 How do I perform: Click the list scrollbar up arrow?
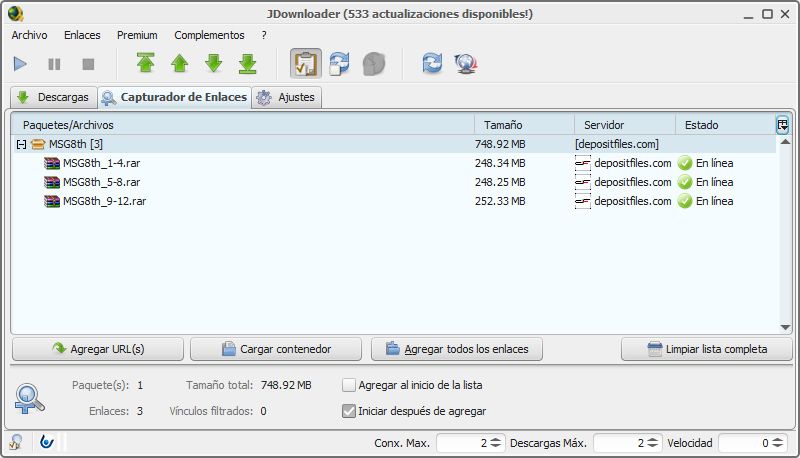(785, 142)
